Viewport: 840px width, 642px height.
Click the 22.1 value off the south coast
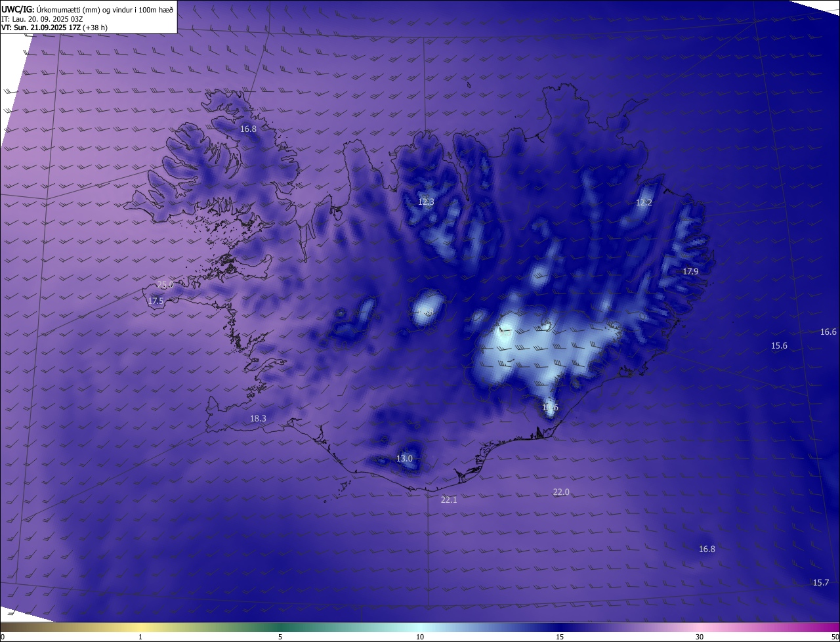(448, 500)
